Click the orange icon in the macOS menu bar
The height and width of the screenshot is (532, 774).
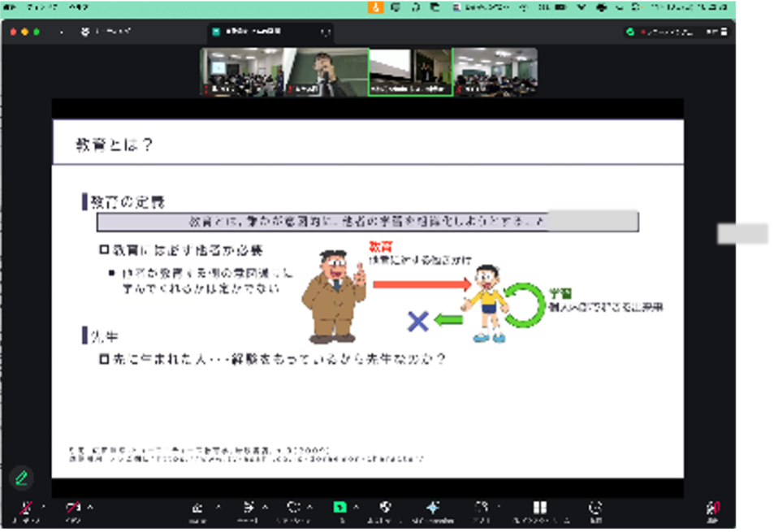[375, 6]
